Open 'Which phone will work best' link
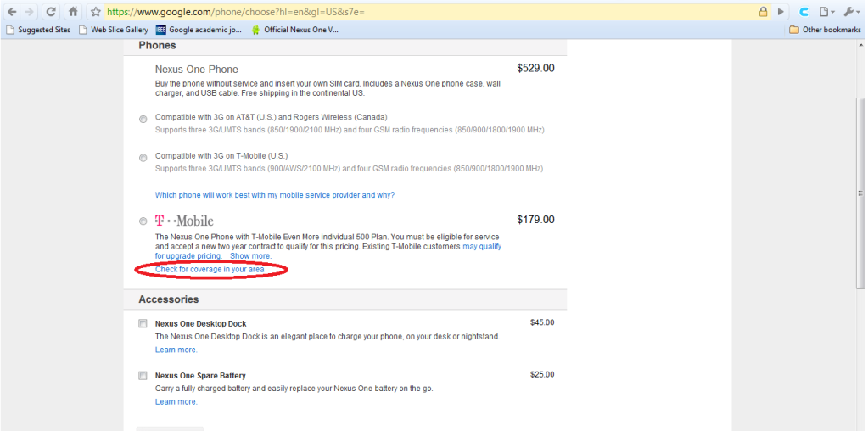The image size is (868, 431). [275, 195]
